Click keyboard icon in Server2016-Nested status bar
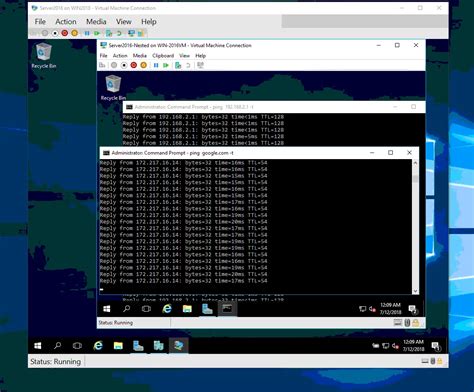Viewport: 474px width, 392px height. (397, 323)
